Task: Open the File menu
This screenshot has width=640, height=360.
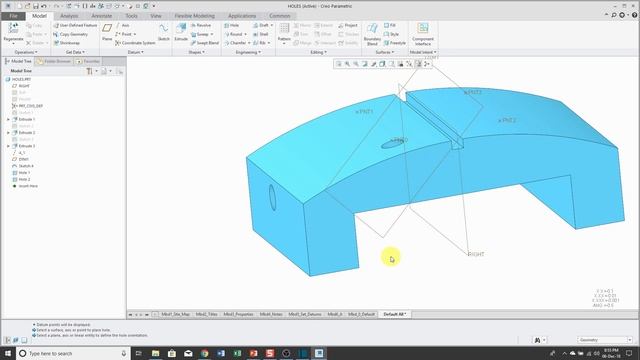Action: pyautogui.click(x=13, y=16)
